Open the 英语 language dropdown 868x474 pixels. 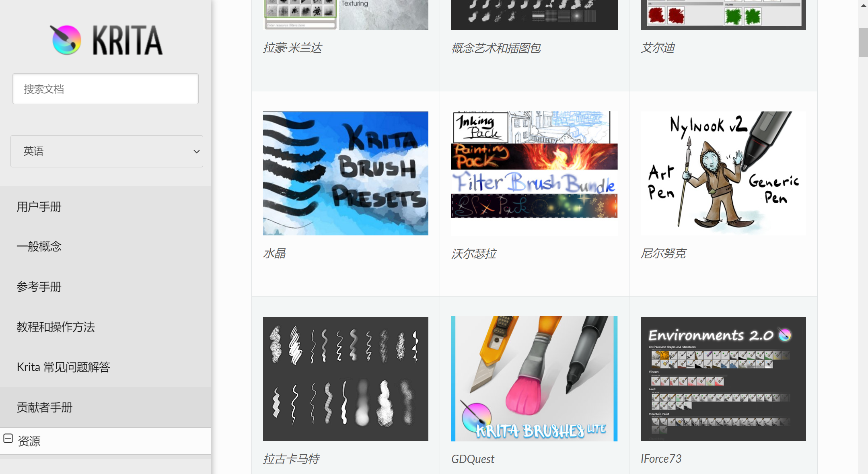tap(107, 151)
